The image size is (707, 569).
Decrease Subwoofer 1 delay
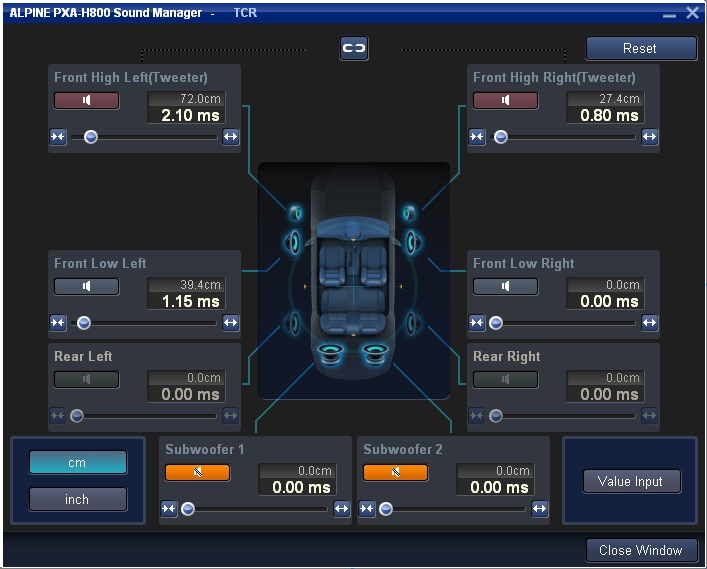pyautogui.click(x=169, y=509)
